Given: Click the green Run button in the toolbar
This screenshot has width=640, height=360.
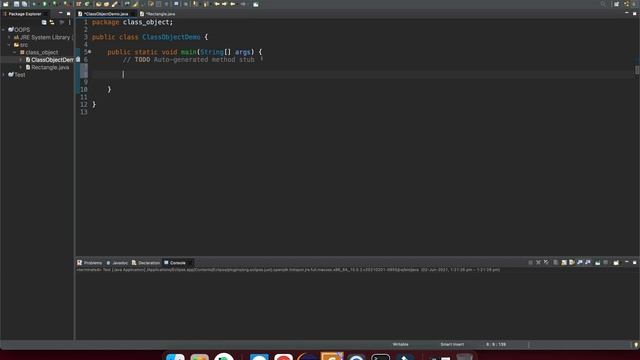Looking at the screenshot, I should [x=44, y=4].
